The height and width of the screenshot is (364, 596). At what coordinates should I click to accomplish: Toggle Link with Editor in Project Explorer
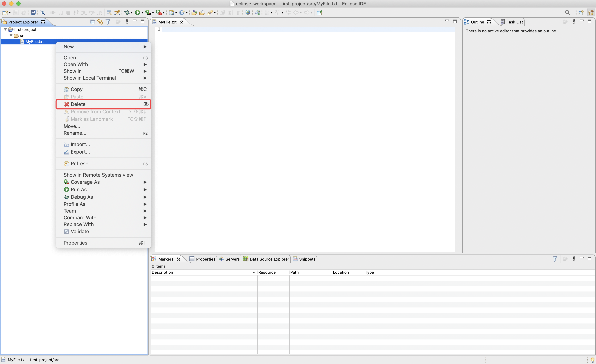point(100,22)
